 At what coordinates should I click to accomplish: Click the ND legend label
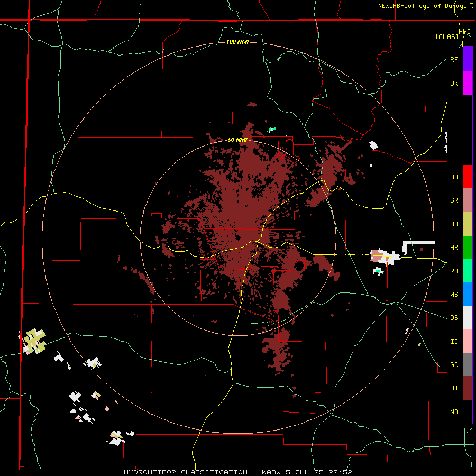point(454,412)
